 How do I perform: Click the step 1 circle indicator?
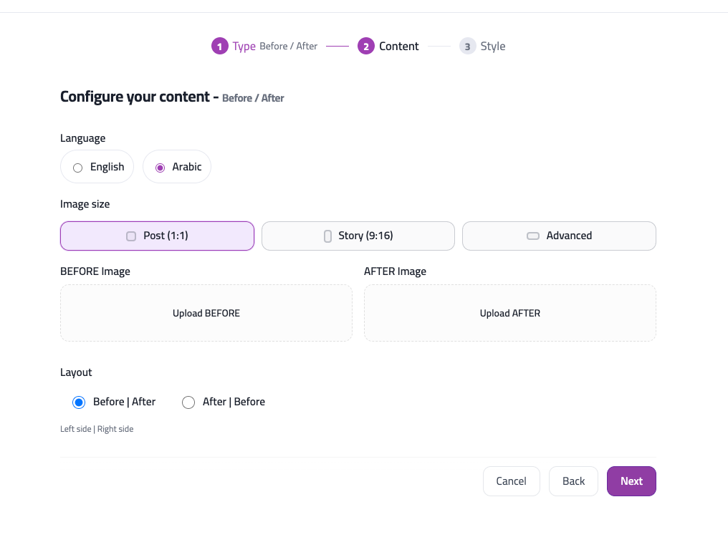219,45
